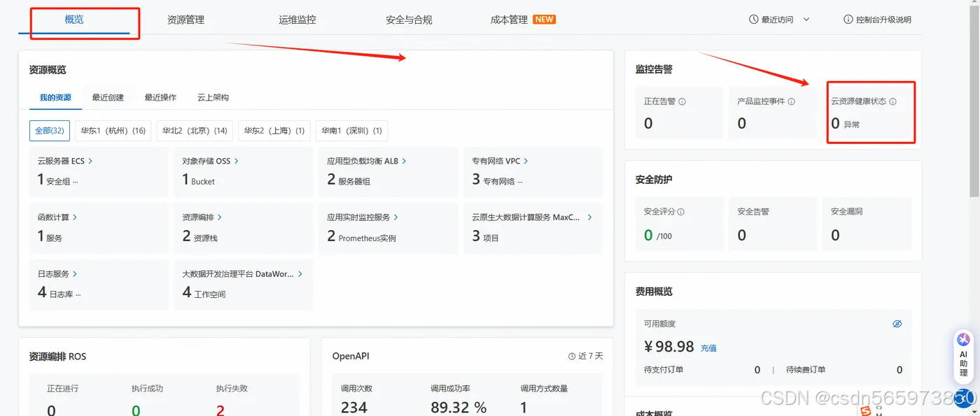Click the 充值 recharge link

(708, 347)
